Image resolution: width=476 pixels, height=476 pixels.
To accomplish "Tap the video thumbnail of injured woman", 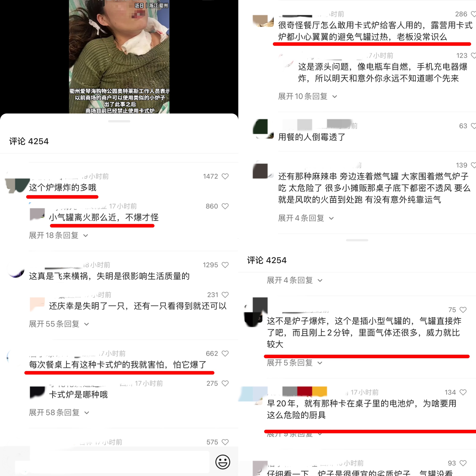I will point(119,57).
